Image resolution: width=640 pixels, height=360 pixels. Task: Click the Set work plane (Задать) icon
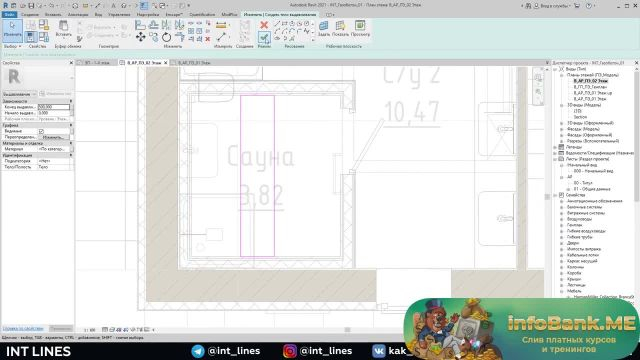click(x=324, y=28)
